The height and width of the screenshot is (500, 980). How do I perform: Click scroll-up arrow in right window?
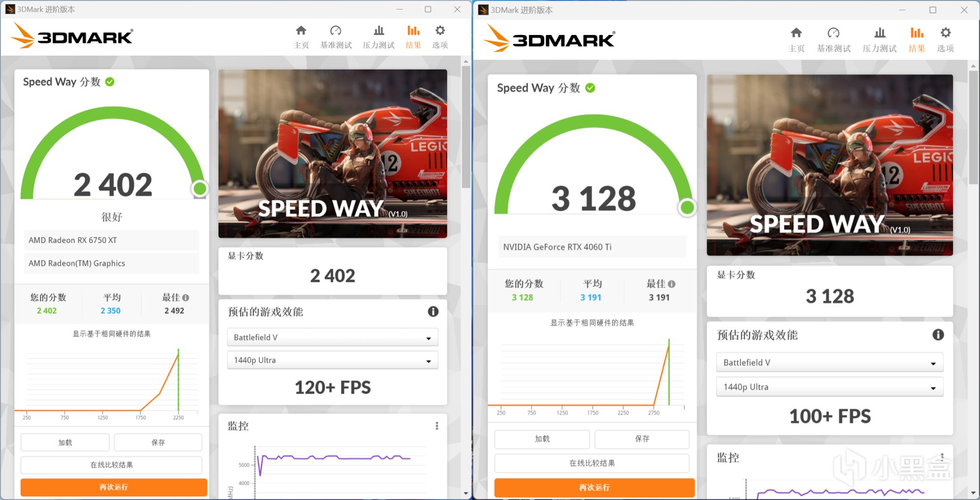point(973,65)
